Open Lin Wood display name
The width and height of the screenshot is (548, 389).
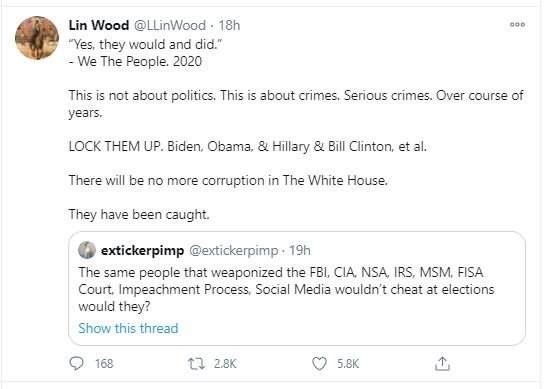coord(99,25)
